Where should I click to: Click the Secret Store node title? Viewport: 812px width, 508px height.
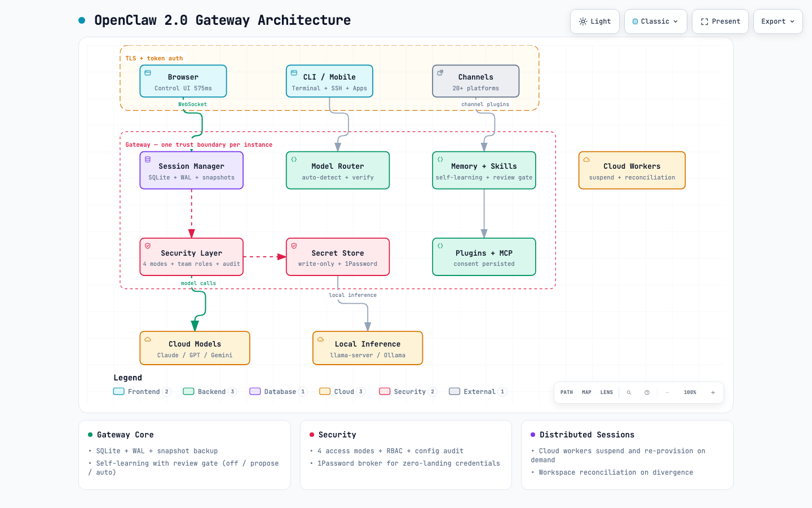pyautogui.click(x=338, y=253)
